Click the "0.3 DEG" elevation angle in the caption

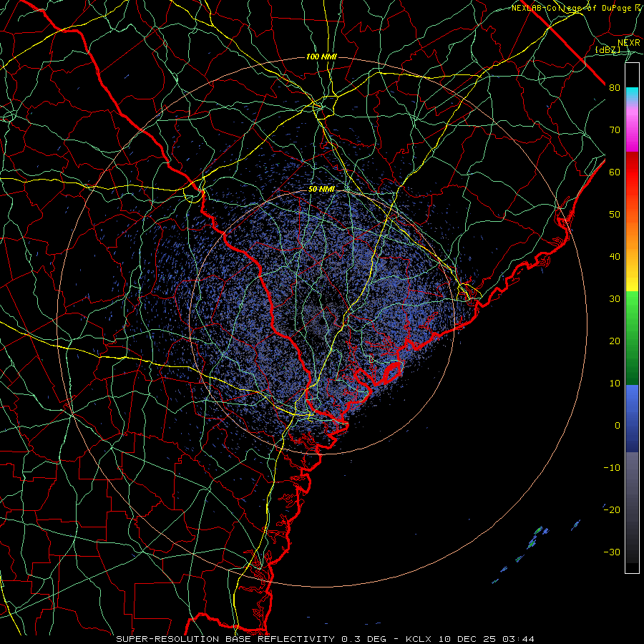[x=364, y=639]
